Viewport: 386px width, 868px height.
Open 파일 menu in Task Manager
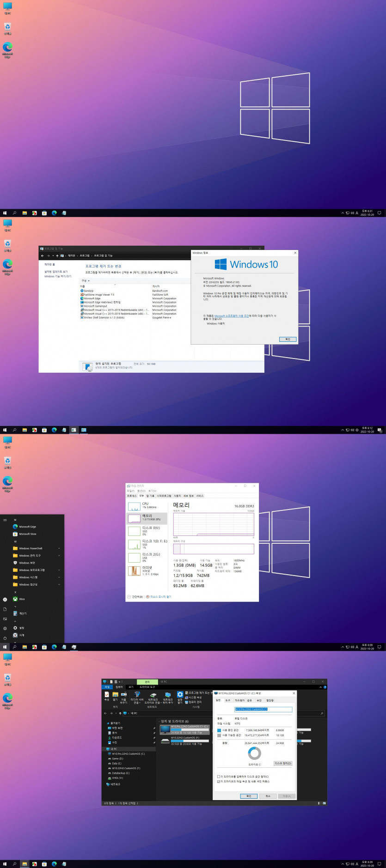pos(130,491)
